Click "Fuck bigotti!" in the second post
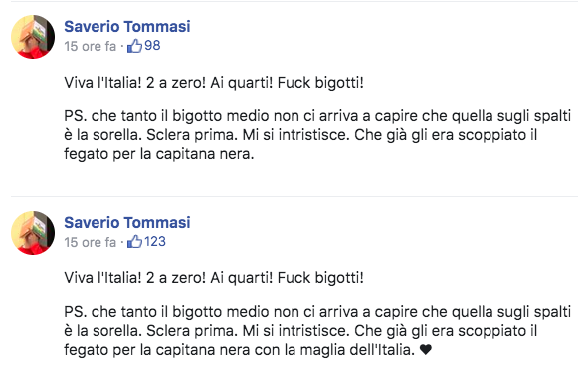The height and width of the screenshot is (389, 588). click(x=320, y=278)
